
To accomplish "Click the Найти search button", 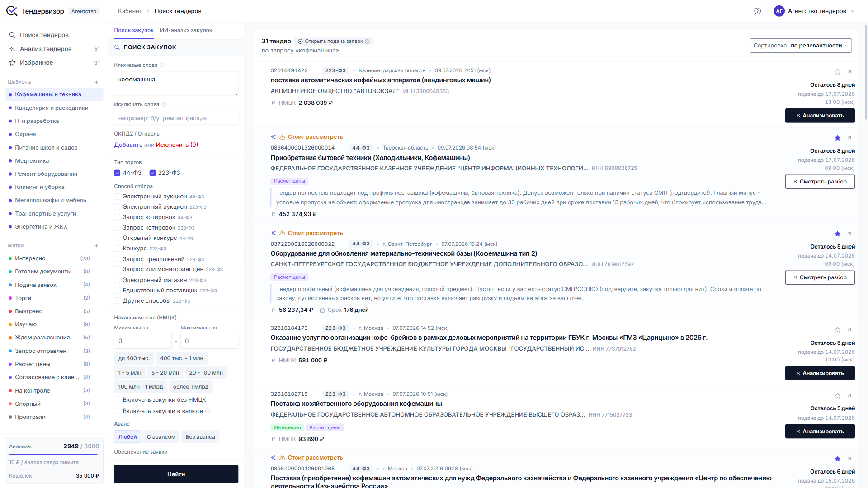I will click(176, 474).
